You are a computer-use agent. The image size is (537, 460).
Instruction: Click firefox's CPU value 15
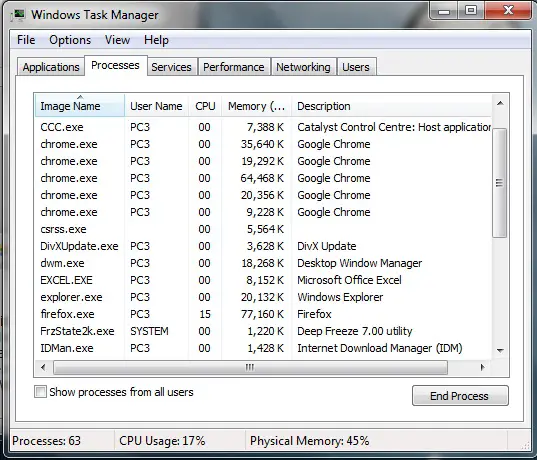pyautogui.click(x=205, y=314)
